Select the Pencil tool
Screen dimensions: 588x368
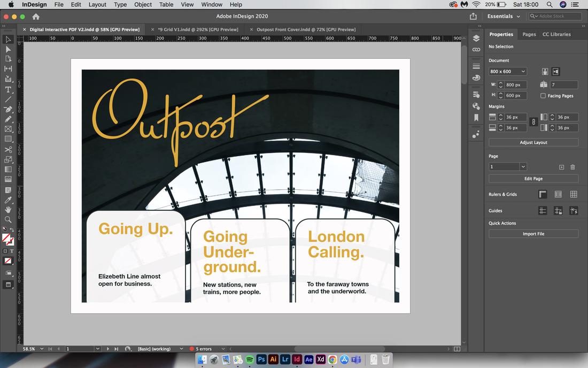point(8,119)
